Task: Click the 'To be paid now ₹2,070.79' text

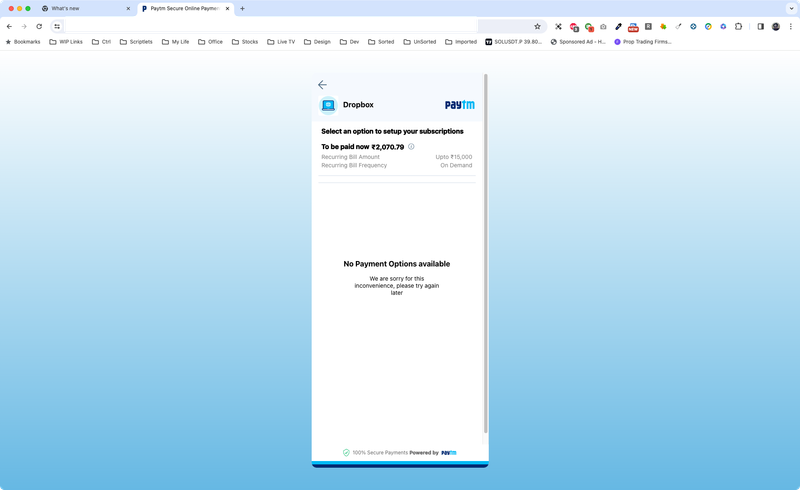Action: pyautogui.click(x=362, y=147)
